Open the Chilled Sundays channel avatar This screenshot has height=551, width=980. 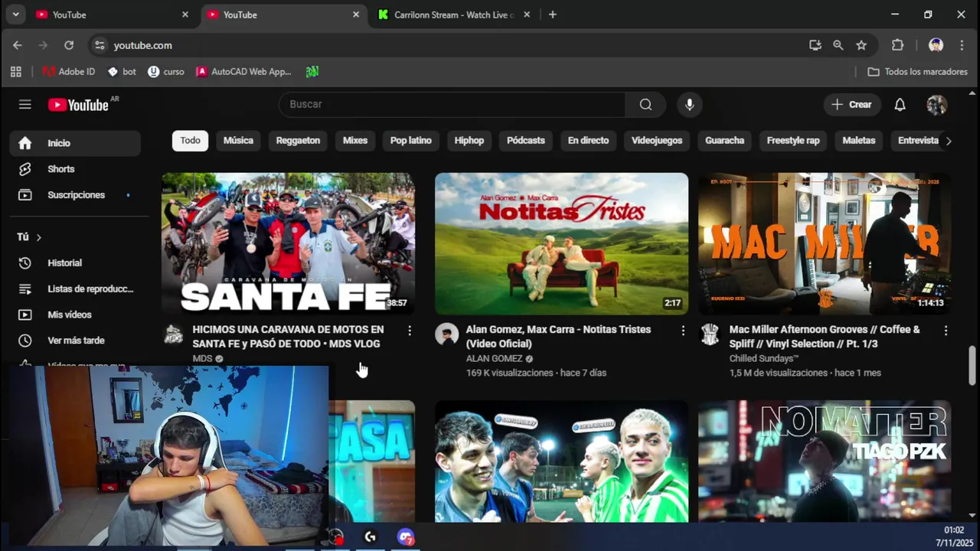(x=710, y=334)
